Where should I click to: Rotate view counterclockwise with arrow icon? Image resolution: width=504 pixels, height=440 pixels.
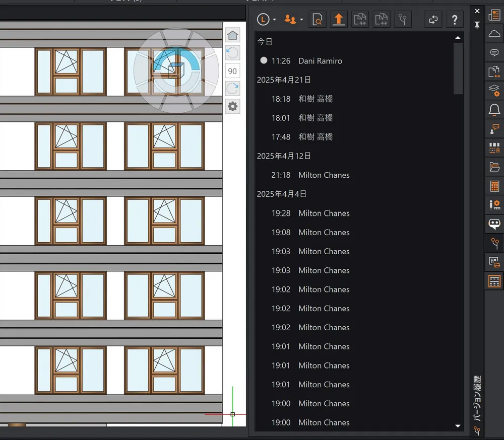[232, 53]
